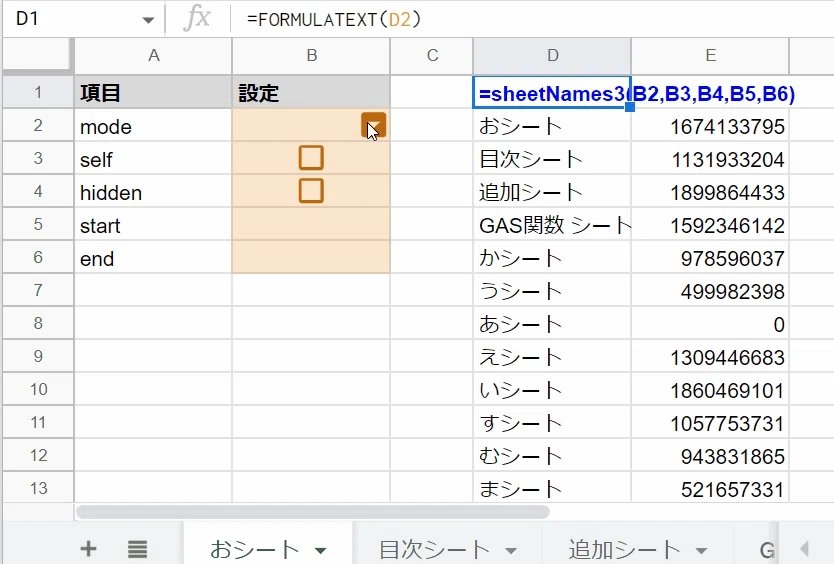
Task: Click the fx function icon
Action: pyautogui.click(x=197, y=19)
